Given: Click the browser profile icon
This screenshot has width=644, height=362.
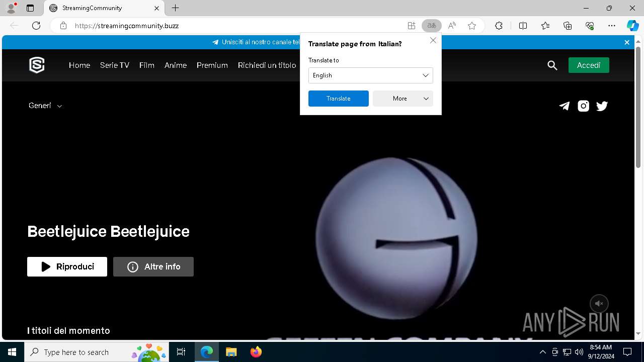Looking at the screenshot, I should (11, 8).
